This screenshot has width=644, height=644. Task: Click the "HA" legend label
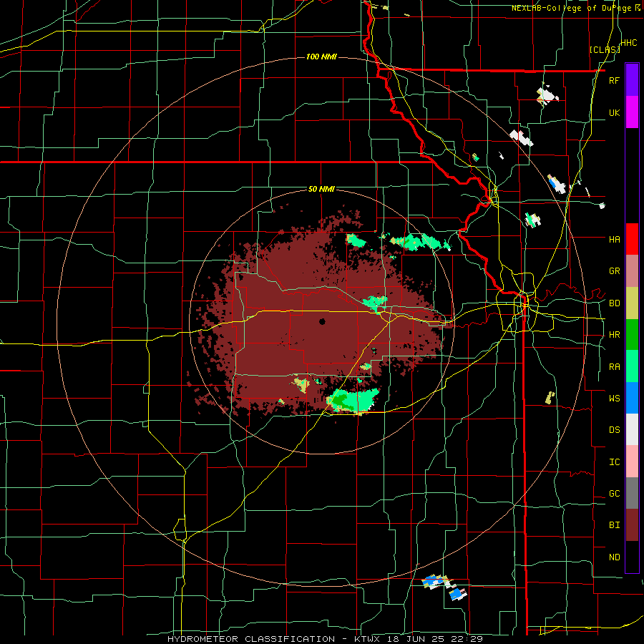(x=615, y=239)
